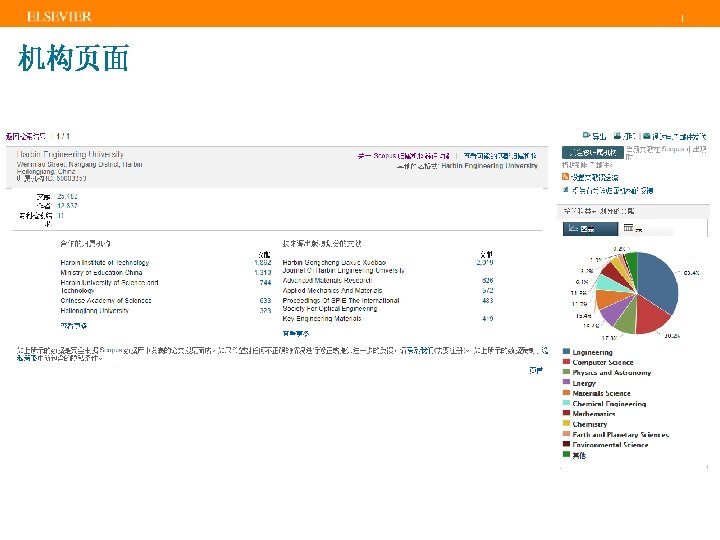Click document count 744
720x540 pixels.
pos(265,283)
